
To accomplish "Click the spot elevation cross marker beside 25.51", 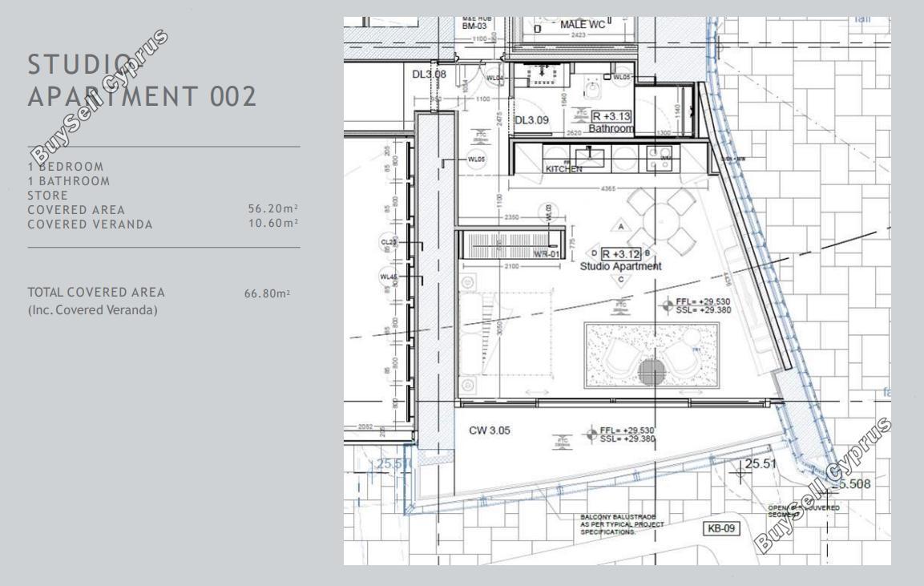I will pos(741,471).
